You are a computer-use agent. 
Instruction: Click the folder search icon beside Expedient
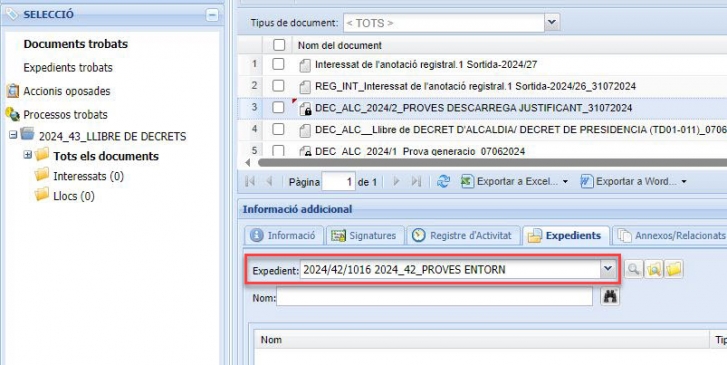(654, 269)
